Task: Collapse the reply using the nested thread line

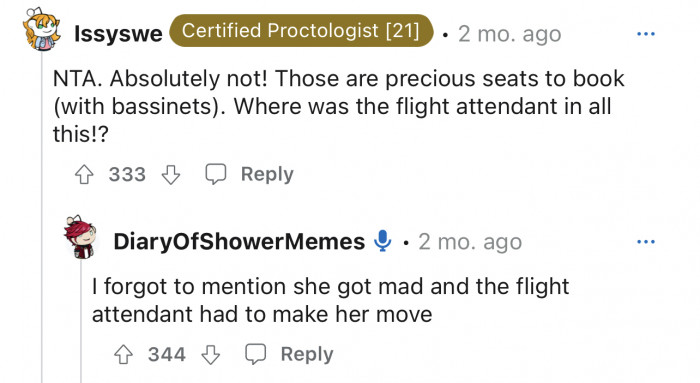Action: click(81, 321)
